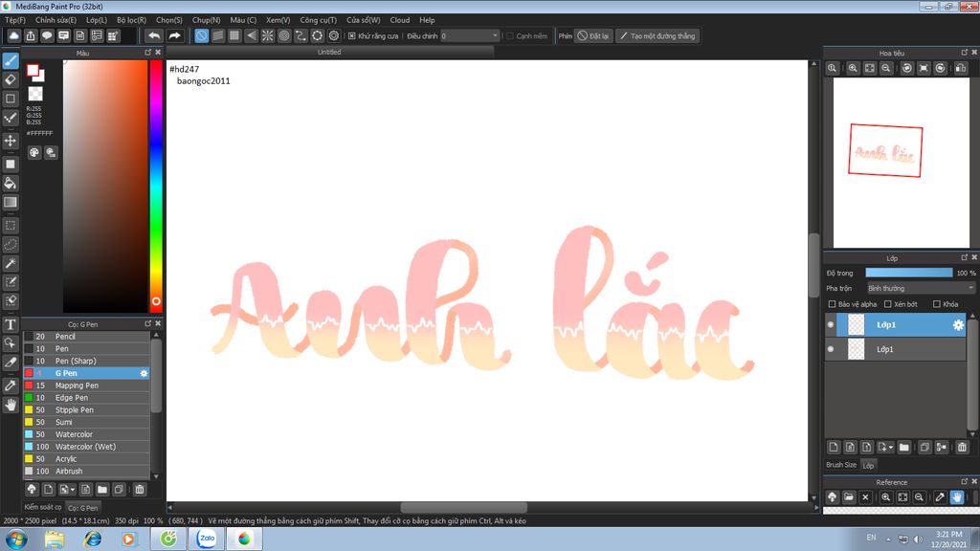The image size is (980, 551).
Task: Enable the curve snap guide
Action: tap(301, 35)
